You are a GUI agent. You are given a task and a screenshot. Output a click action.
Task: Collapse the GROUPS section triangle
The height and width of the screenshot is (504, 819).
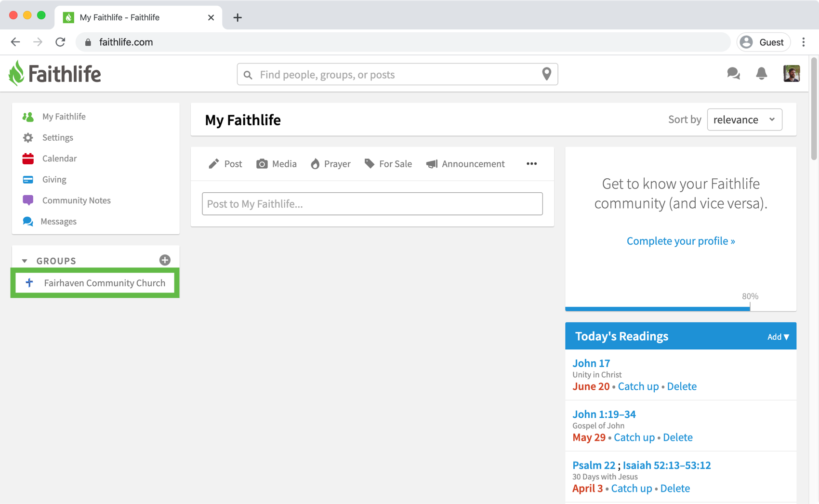(x=25, y=261)
